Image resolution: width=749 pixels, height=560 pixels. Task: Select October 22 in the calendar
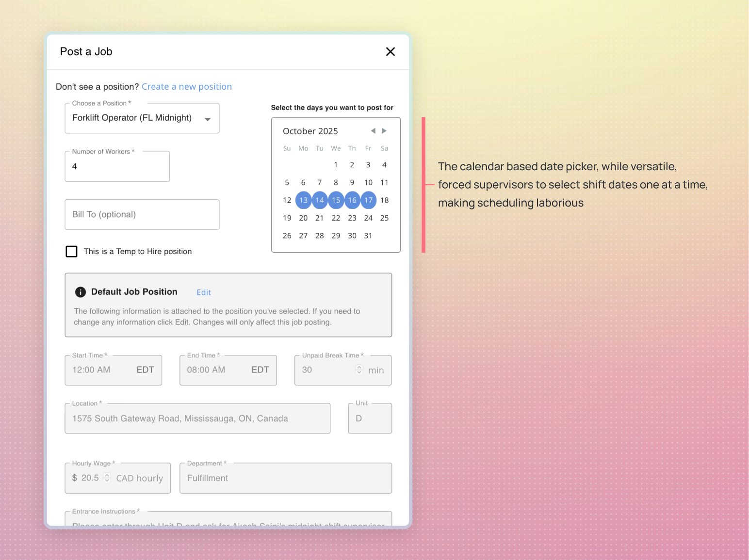(336, 218)
